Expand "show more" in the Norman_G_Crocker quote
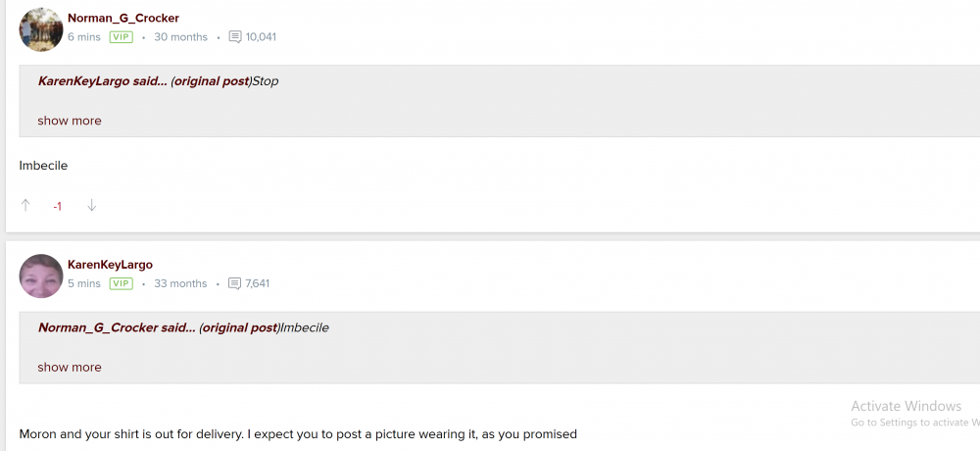980x451 pixels. click(70, 368)
